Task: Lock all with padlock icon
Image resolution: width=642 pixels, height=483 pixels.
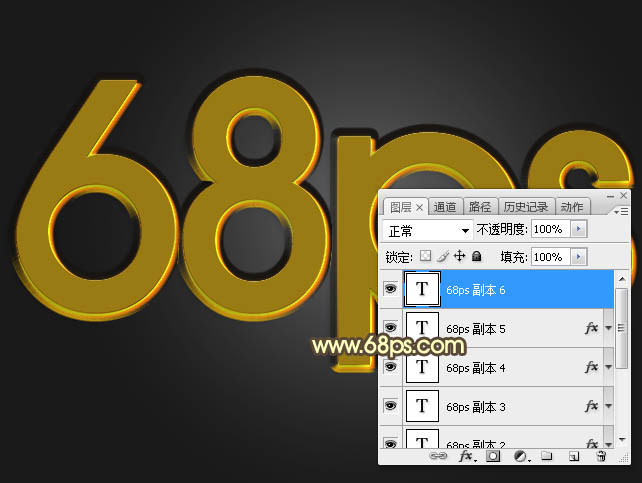Action: tap(476, 256)
